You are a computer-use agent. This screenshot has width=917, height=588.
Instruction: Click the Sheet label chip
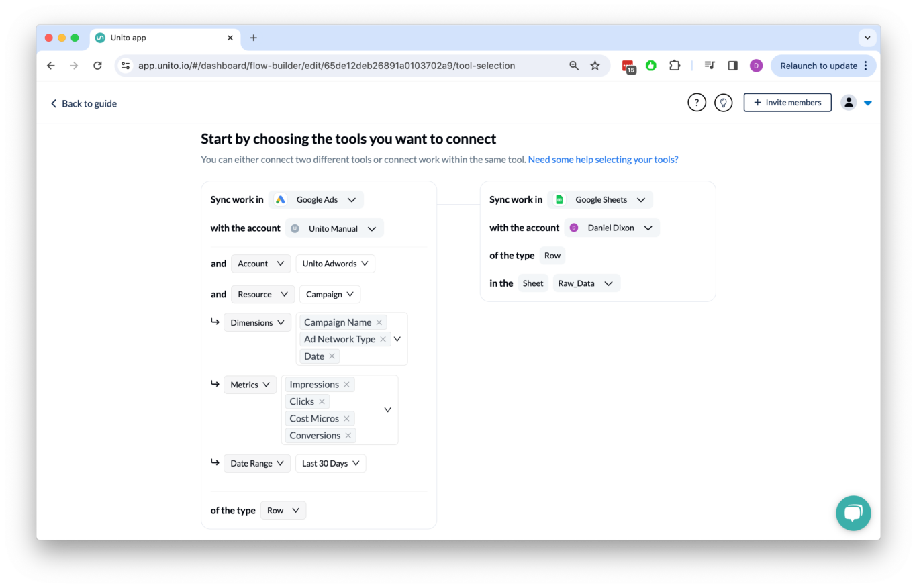click(x=533, y=283)
